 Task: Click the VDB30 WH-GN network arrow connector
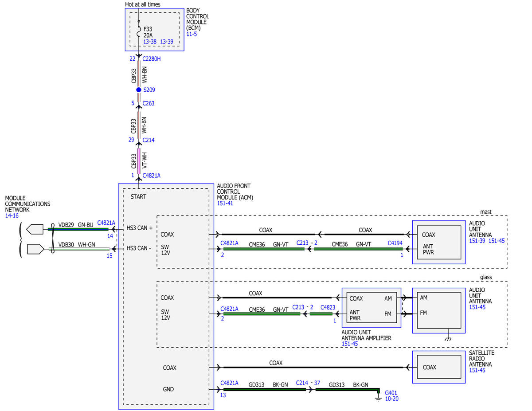pyautogui.click(x=35, y=249)
